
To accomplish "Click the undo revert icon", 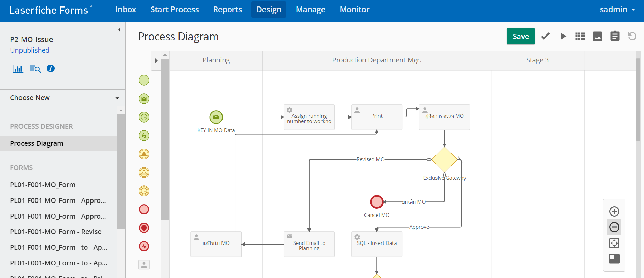I will (x=632, y=36).
